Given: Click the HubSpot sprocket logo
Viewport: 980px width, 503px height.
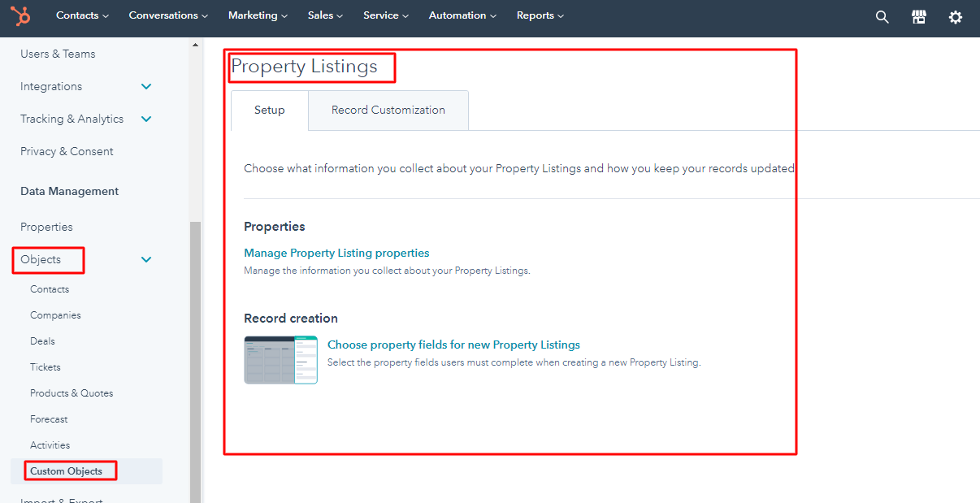Looking at the screenshot, I should [x=20, y=15].
